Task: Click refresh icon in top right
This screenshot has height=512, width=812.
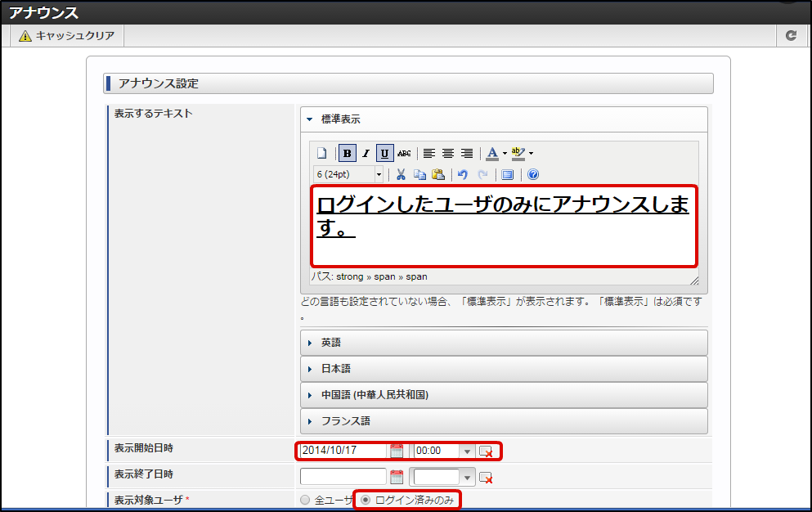Action: coord(791,35)
